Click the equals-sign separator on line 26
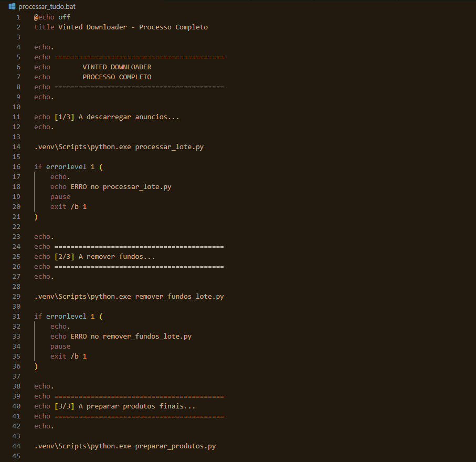This screenshot has height=462, width=476. tap(139, 267)
